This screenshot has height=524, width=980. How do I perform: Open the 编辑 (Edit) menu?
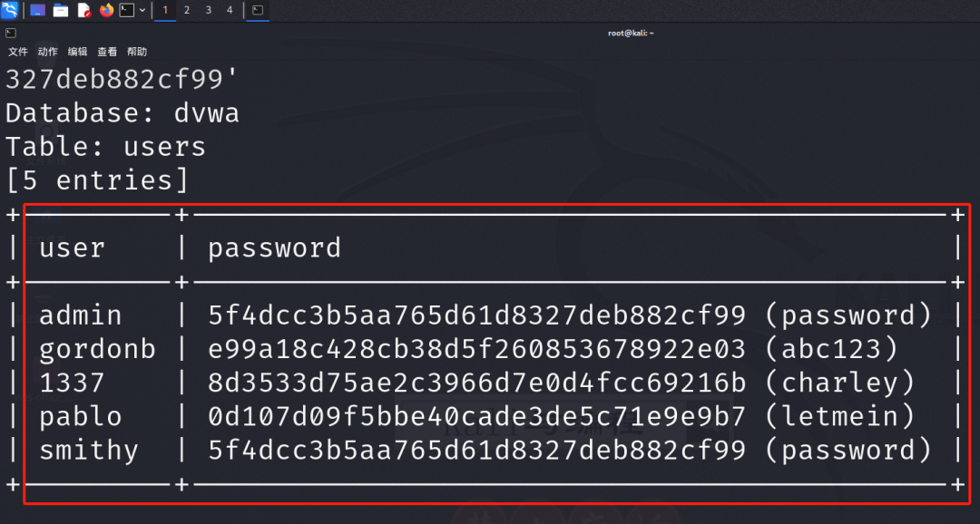78,52
